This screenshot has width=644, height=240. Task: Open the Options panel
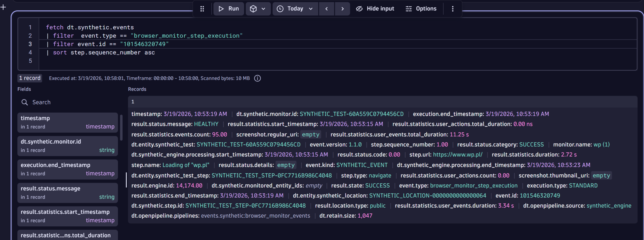point(421,9)
